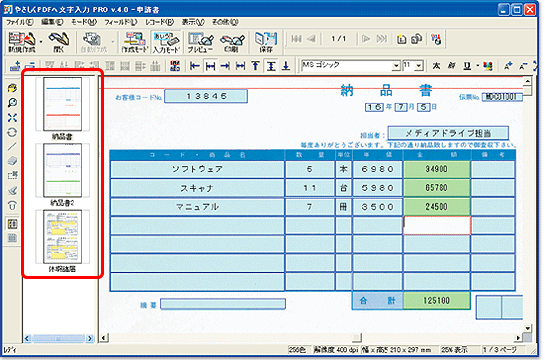Toggle the thumbnail panel view icon
Screen dimensions: 545x360
pyautogui.click(x=12, y=224)
